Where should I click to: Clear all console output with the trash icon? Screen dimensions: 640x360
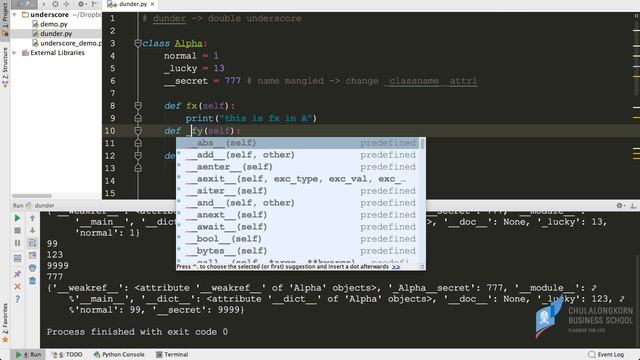(x=33, y=281)
